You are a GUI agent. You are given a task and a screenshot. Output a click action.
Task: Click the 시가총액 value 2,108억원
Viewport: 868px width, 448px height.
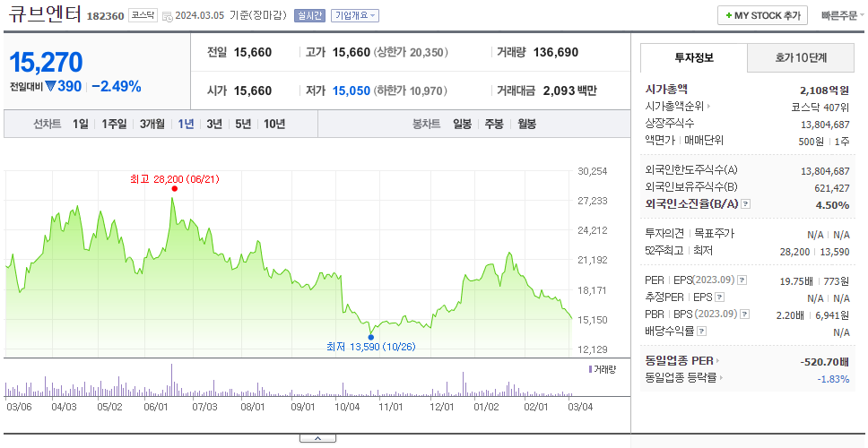[824, 90]
